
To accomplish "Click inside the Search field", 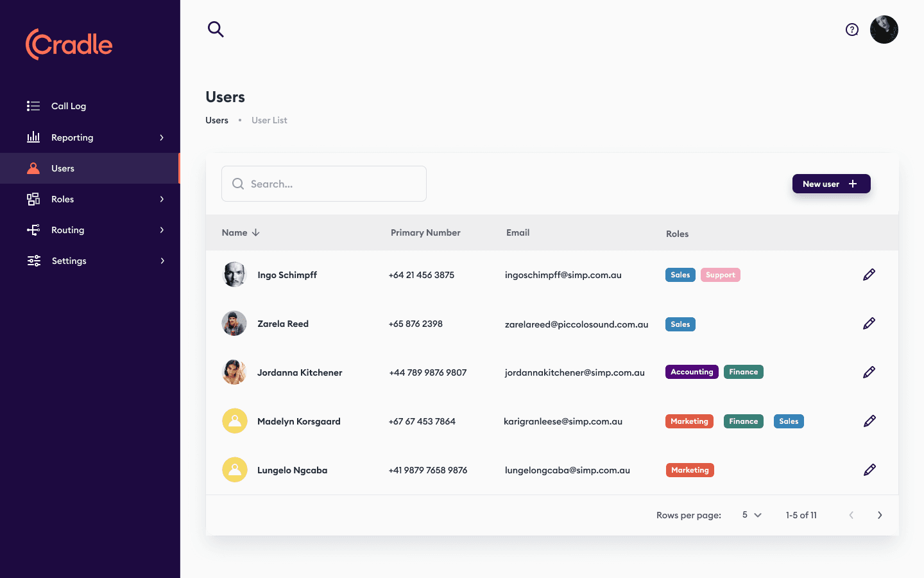I will pos(323,184).
